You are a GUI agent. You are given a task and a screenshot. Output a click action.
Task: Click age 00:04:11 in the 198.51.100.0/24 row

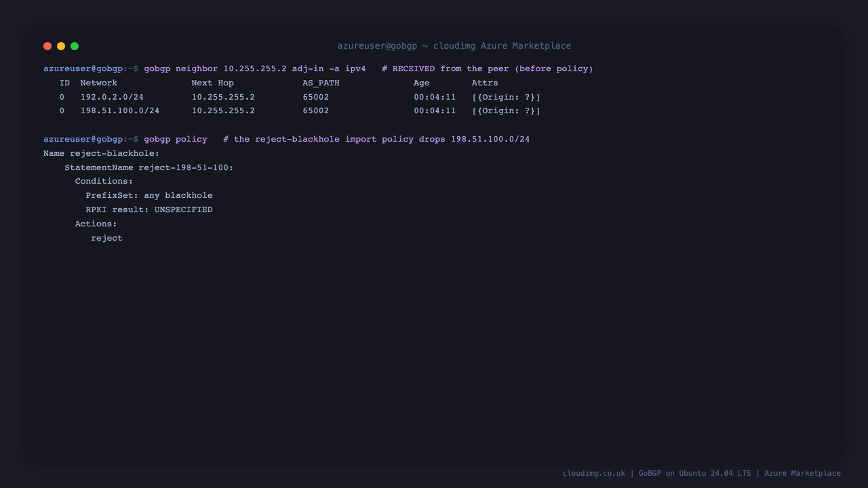tap(435, 110)
